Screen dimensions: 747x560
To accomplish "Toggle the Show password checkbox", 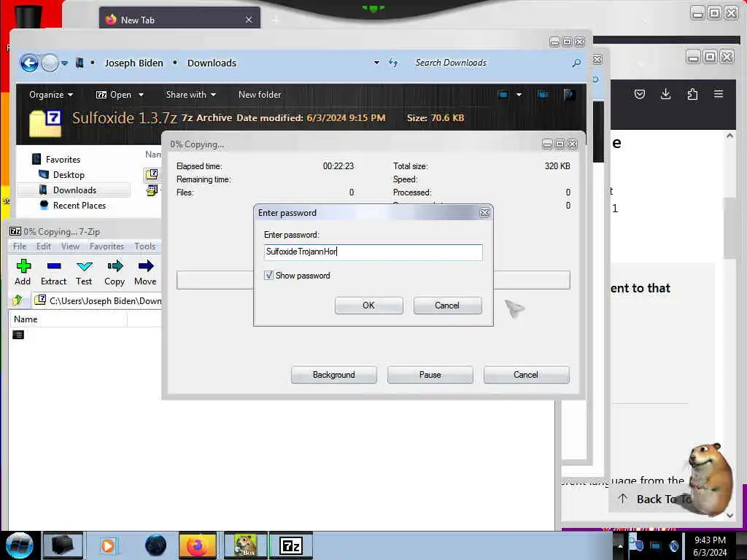I will point(268,275).
